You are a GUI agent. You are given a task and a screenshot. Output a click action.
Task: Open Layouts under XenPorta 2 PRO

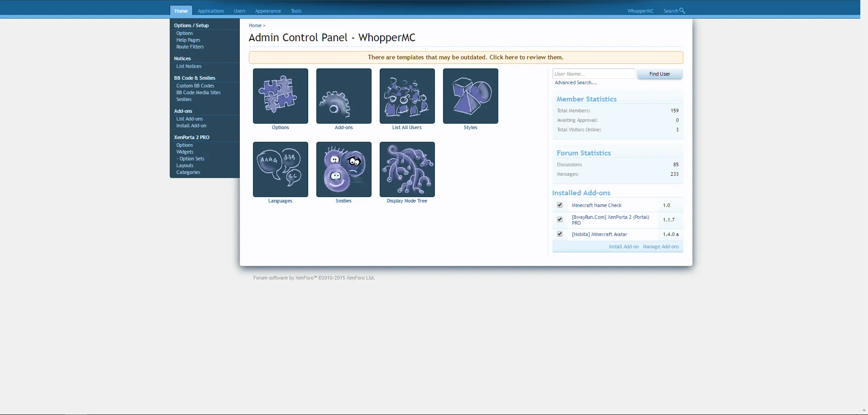(x=185, y=166)
